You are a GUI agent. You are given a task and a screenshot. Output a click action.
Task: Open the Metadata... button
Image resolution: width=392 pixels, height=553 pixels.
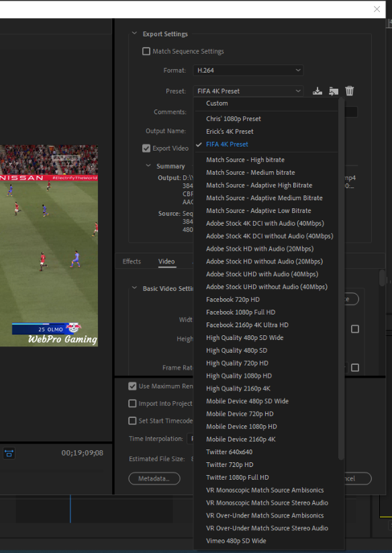click(x=154, y=478)
